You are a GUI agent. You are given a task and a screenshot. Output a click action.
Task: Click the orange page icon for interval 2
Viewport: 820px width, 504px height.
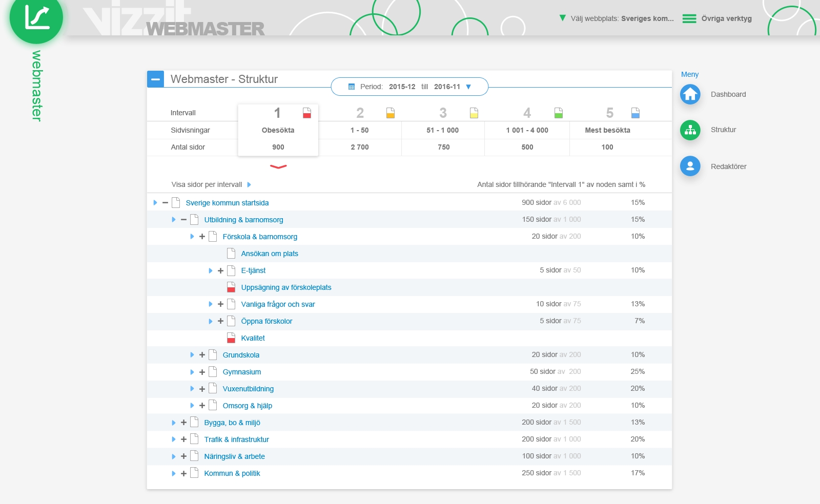[x=391, y=113]
